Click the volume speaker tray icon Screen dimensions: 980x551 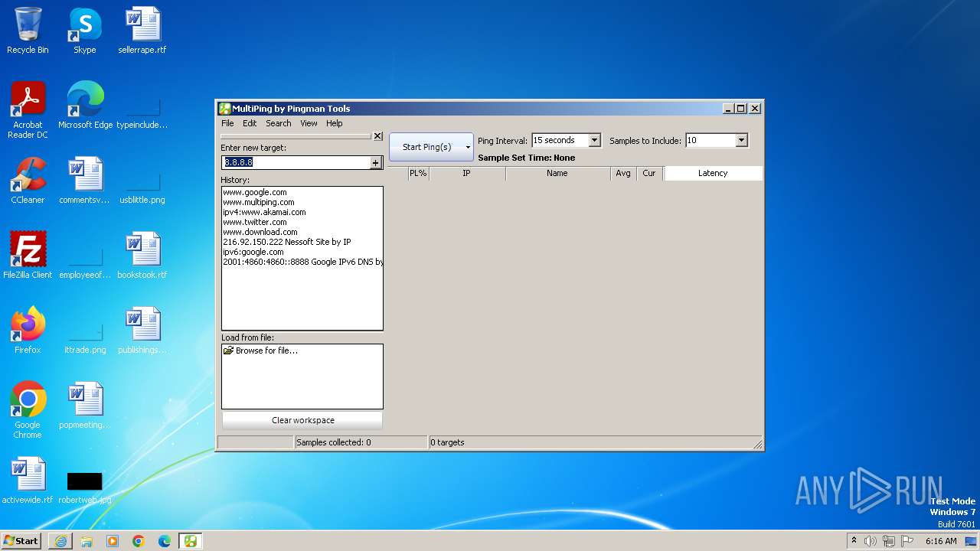pos(871,541)
